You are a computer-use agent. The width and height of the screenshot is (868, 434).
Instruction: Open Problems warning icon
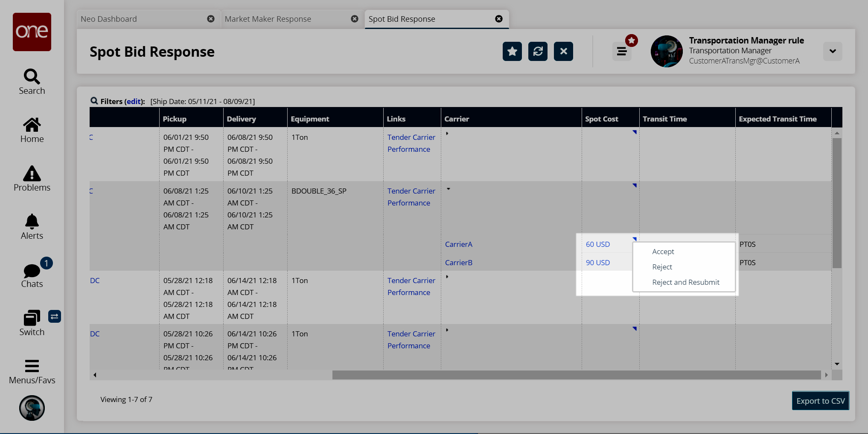point(32,174)
